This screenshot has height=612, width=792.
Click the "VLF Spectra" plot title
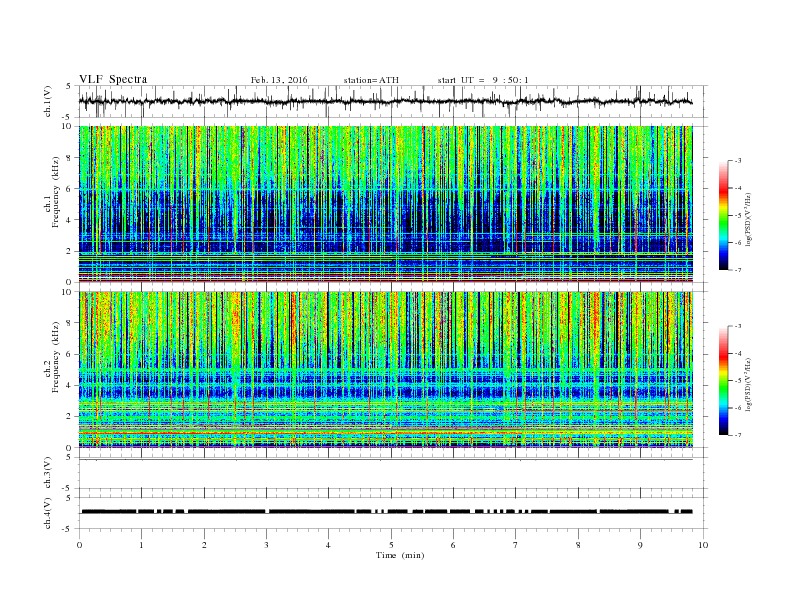click(113, 79)
